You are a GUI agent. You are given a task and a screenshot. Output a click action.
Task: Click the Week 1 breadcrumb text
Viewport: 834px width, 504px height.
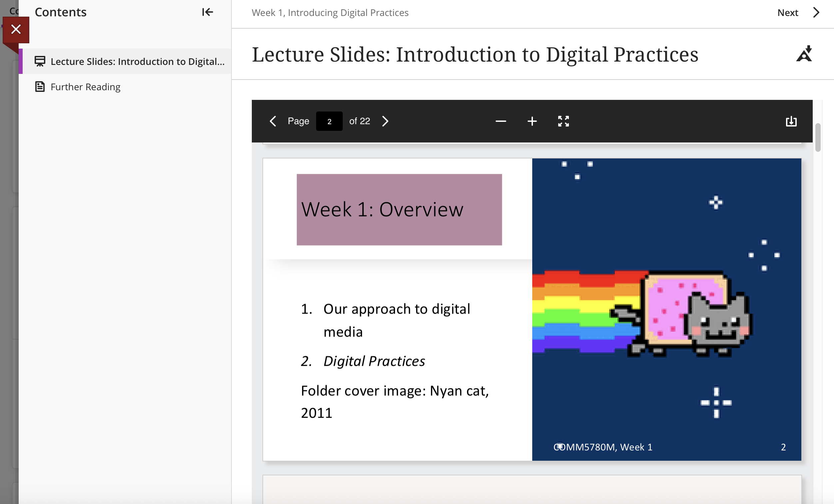[330, 13]
